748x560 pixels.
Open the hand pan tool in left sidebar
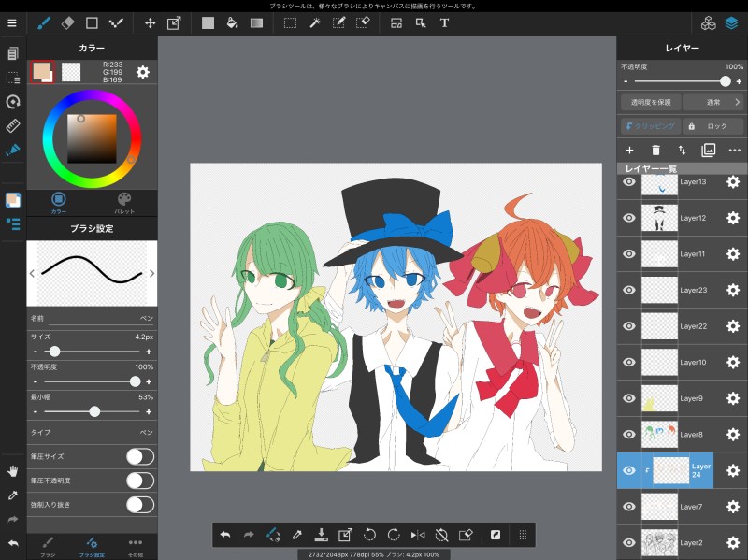point(13,470)
